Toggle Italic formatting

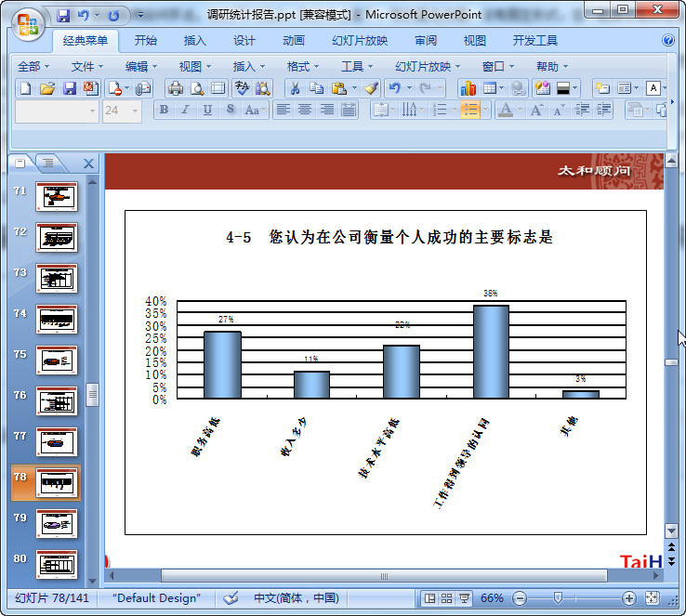tap(186, 110)
